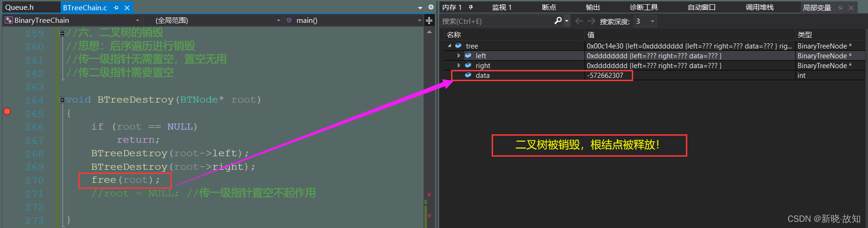868x228 pixels.
Task: Click the main() function cube icon
Action: [289, 20]
